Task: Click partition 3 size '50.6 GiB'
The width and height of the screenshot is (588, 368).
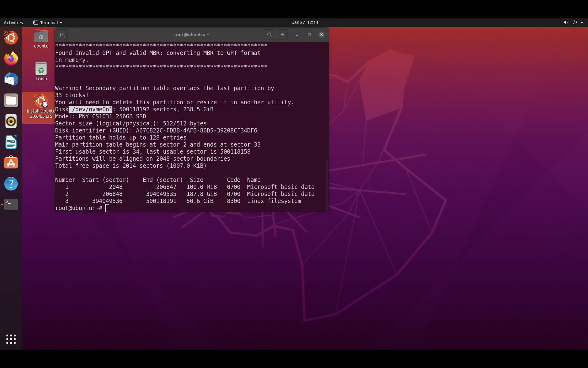Action: pos(200,201)
